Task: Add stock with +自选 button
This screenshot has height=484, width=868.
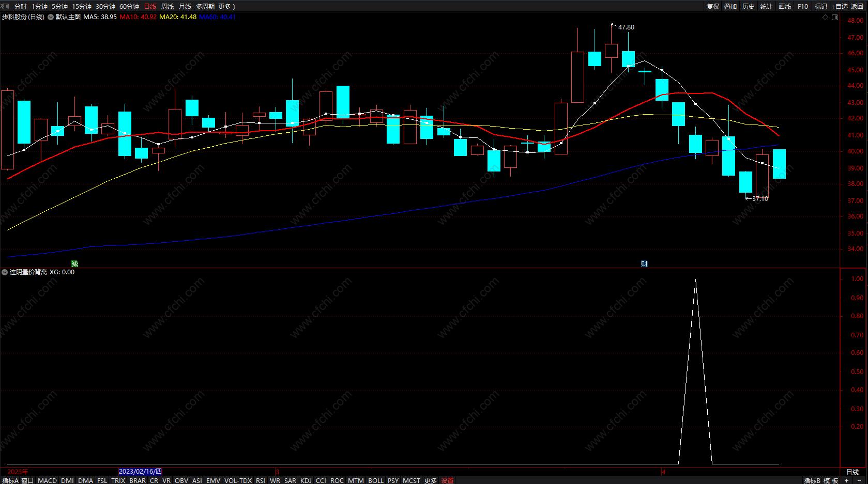Action: coord(840,7)
